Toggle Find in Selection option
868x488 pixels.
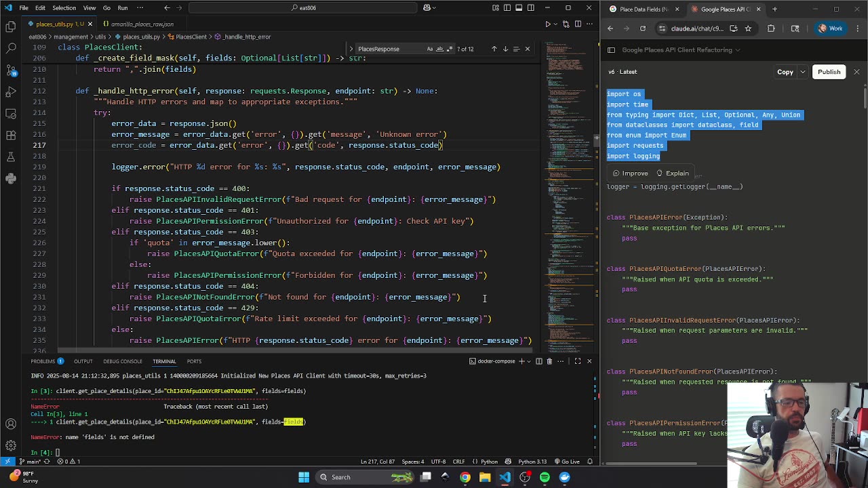click(516, 49)
